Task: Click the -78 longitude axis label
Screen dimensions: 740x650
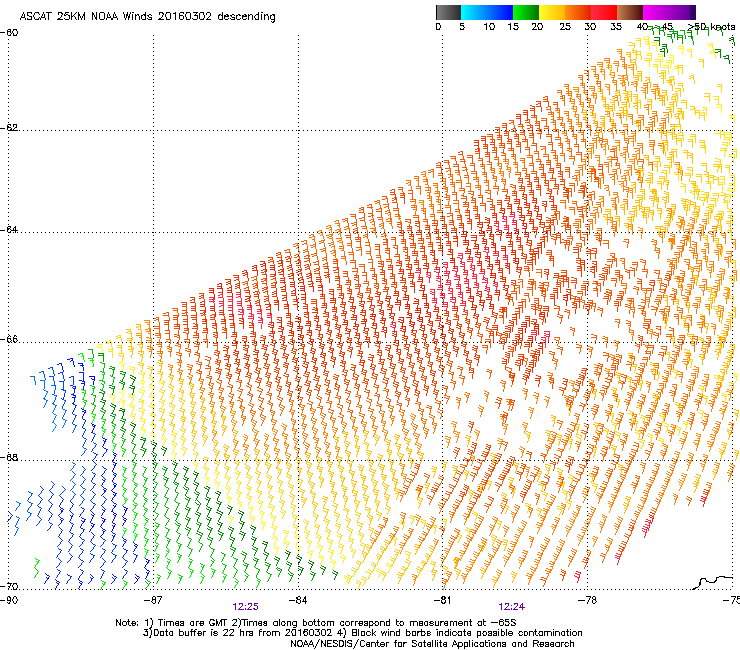Action: tap(587, 600)
